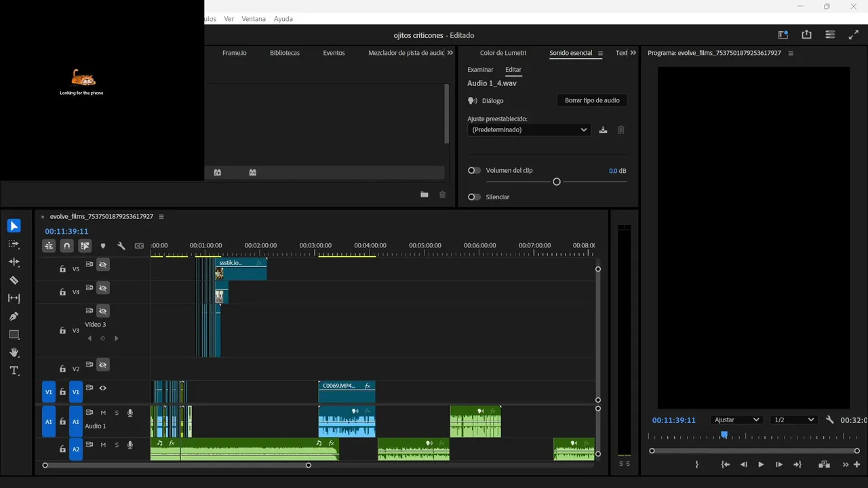This screenshot has width=868, height=488.
Task: Click Borrar tipo de audio button
Action: click(592, 100)
